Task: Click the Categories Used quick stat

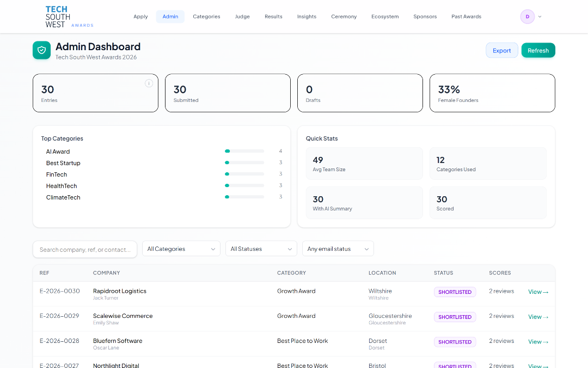Action: point(488,164)
